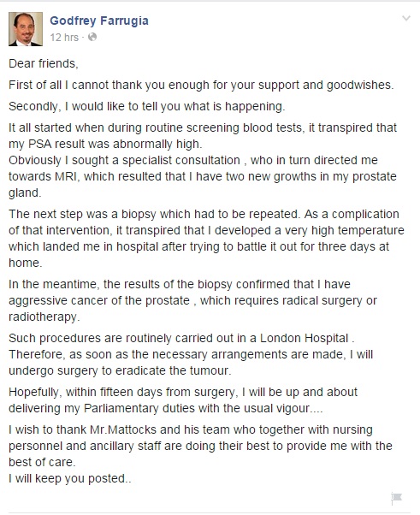Click the 'First of all I cannot thank' sentence
The image size is (420, 515).
click(x=201, y=85)
